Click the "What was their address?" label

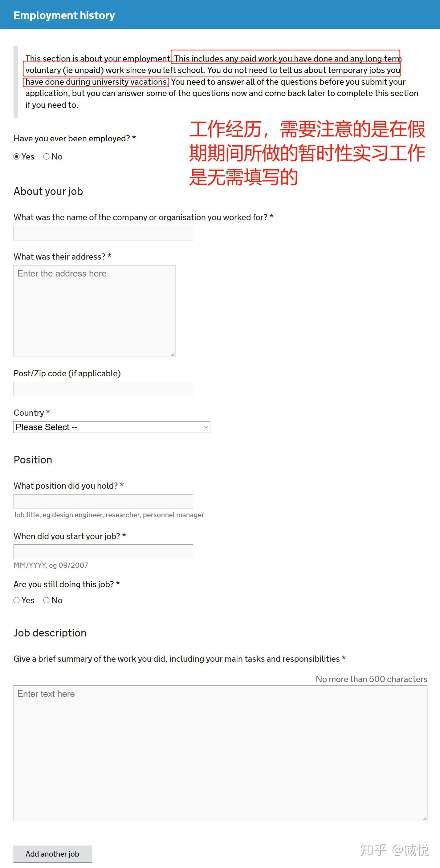point(62,257)
